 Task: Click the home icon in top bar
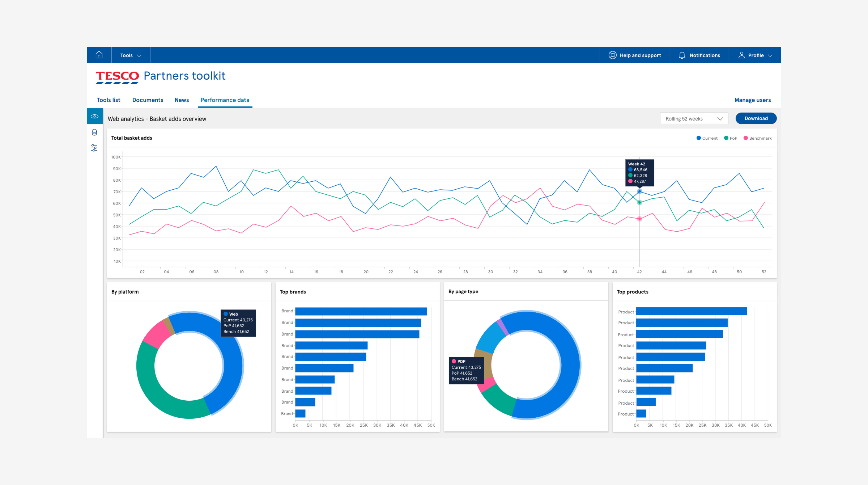pos(99,55)
